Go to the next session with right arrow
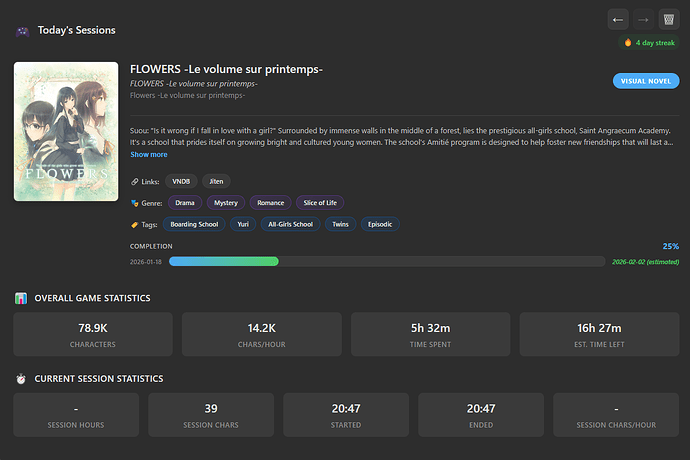Viewport: 690px width, 460px height. click(x=643, y=19)
